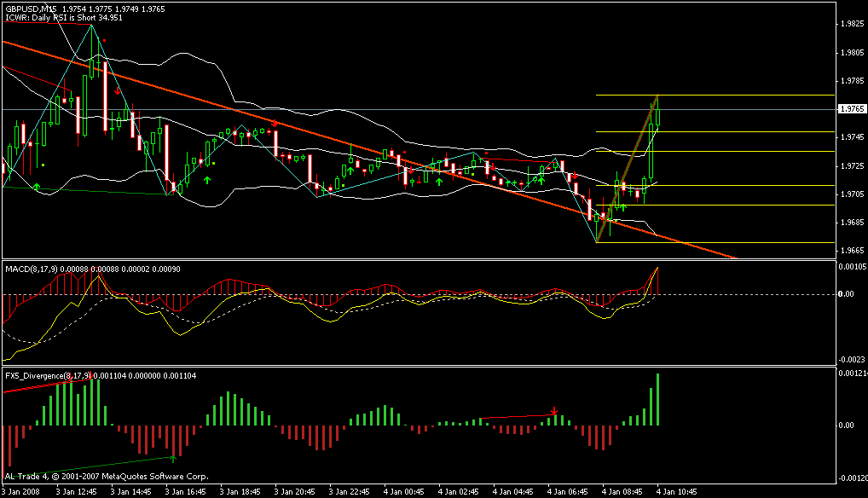The width and height of the screenshot is (868, 498).
Task: Click the 3 Jan 2008 date label
Action: click(23, 492)
